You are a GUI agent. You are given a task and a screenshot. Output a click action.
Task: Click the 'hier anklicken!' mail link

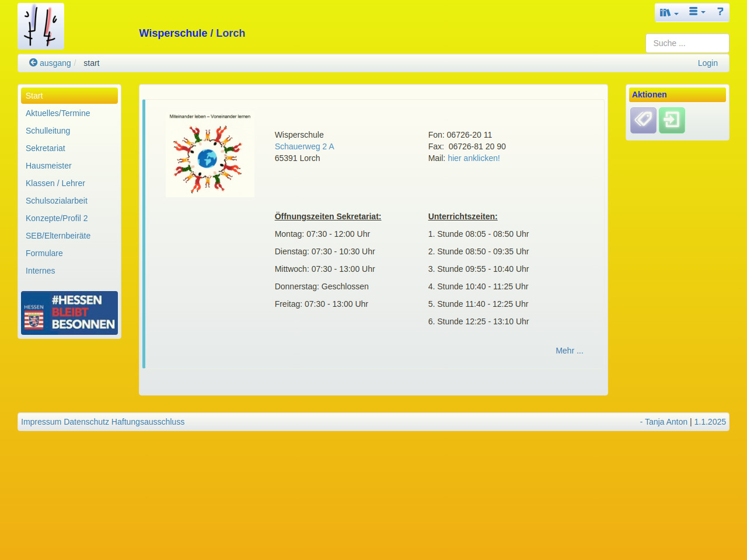tap(473, 158)
